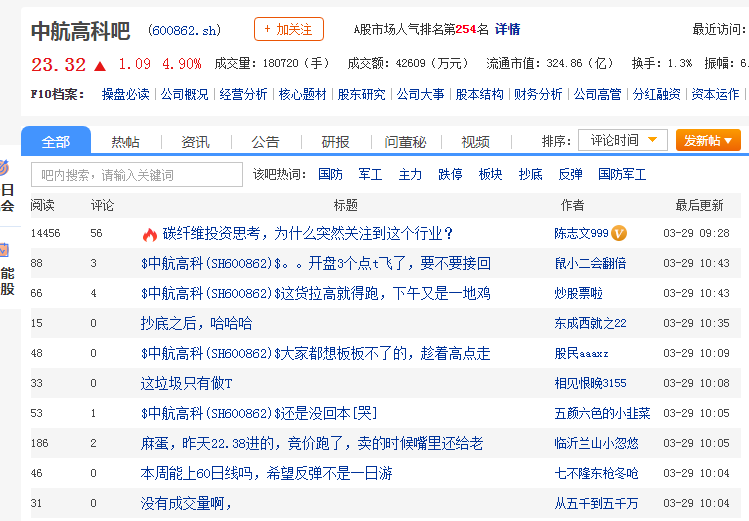Image resolution: width=749 pixels, height=521 pixels.
Task: Open post 这货拉高就得跑
Action: point(316,293)
